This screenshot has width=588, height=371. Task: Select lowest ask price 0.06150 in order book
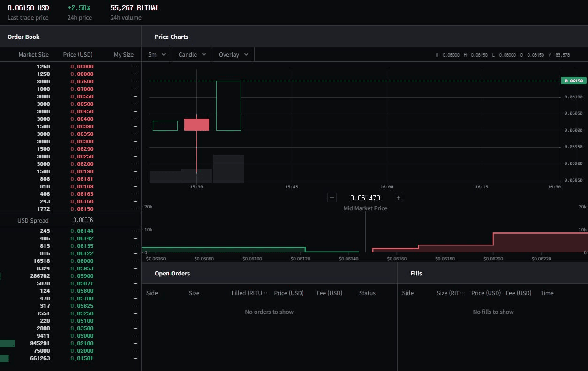[82, 209]
